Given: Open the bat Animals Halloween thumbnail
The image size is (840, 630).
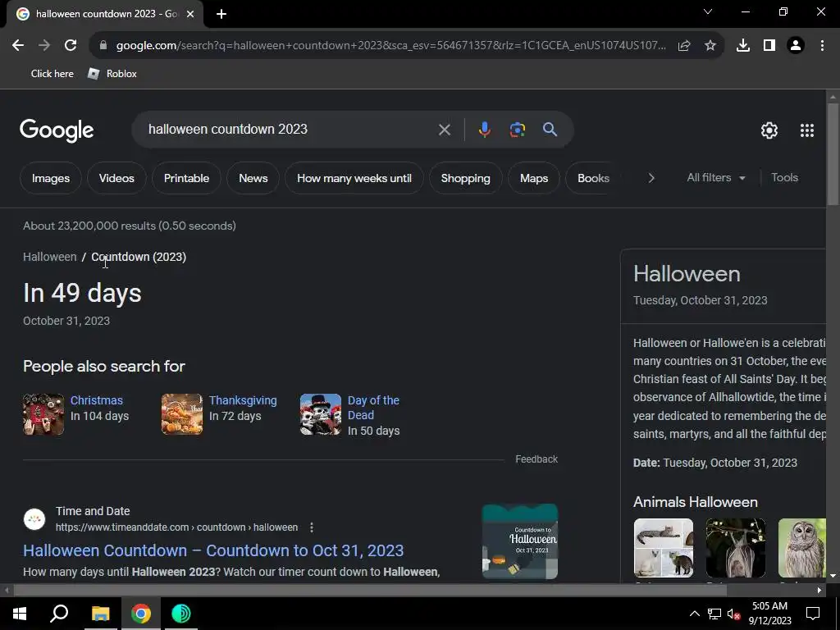Looking at the screenshot, I should pos(736,548).
